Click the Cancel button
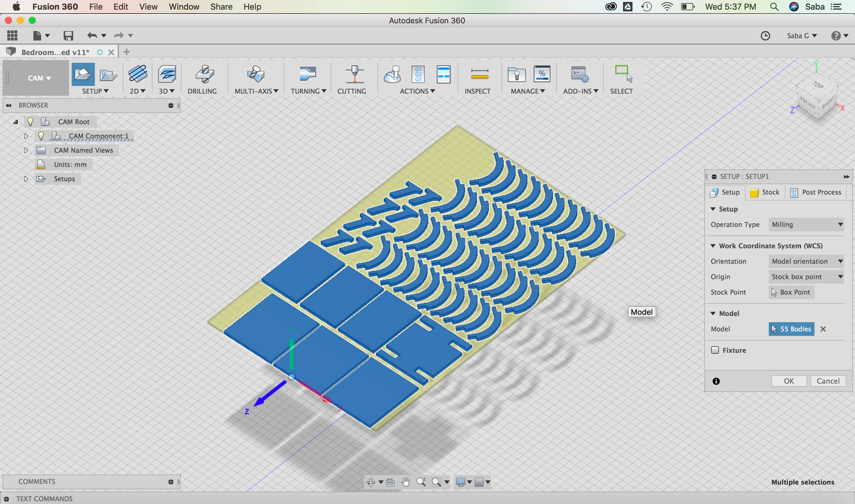The width and height of the screenshot is (855, 504). (x=828, y=381)
